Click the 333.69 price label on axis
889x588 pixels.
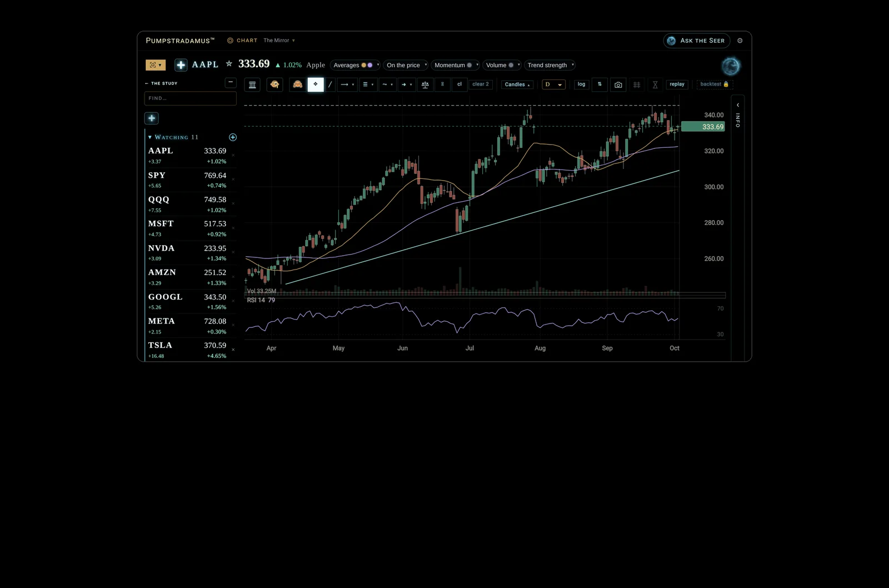pos(703,127)
